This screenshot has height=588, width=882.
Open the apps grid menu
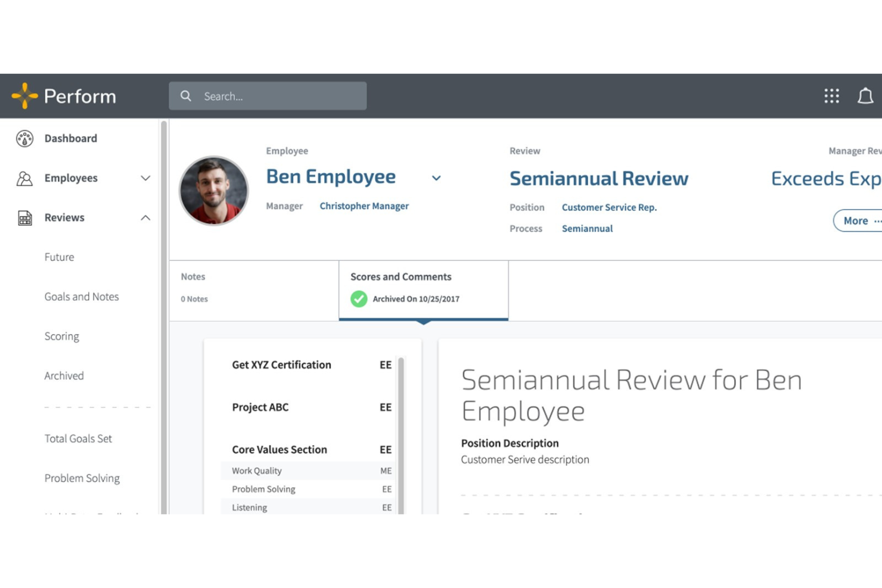[x=831, y=96]
